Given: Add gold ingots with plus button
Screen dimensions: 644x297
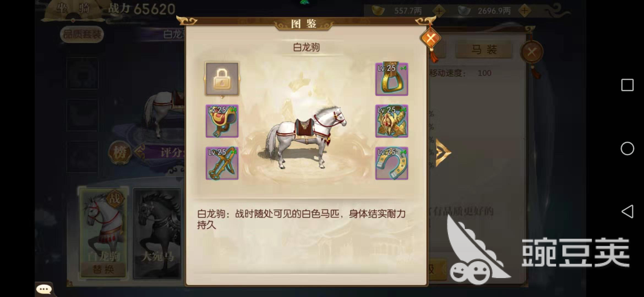Looking at the screenshot, I should click(x=439, y=11).
